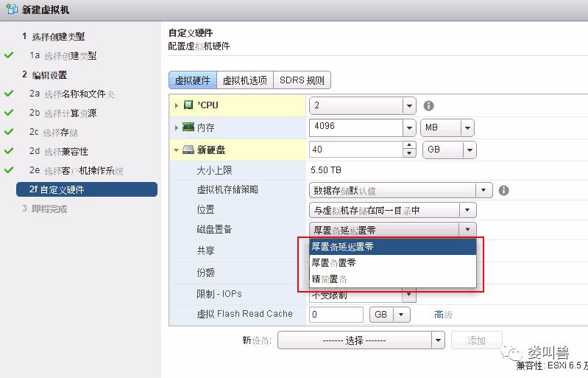This screenshot has height=378, width=588.
Task: Click the 份额 label
Action: click(205, 273)
